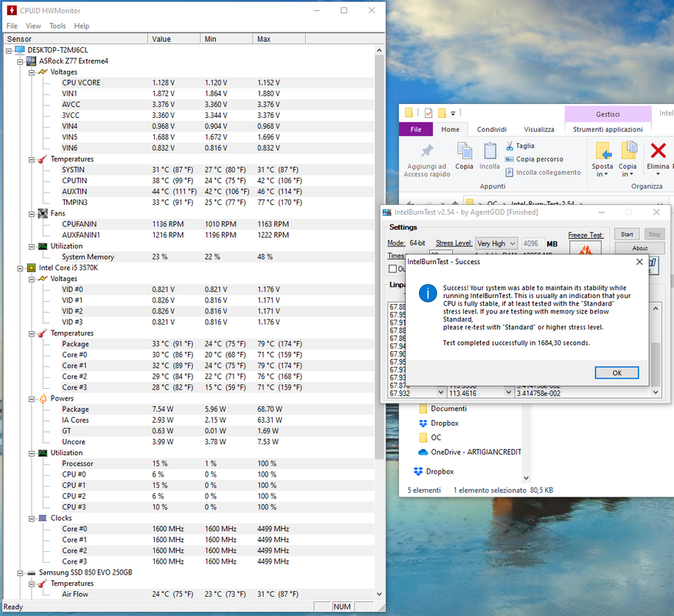This screenshot has width=674, height=616.
Task: Click OK in the IntelBurnTest Success dialog
Action: [617, 373]
